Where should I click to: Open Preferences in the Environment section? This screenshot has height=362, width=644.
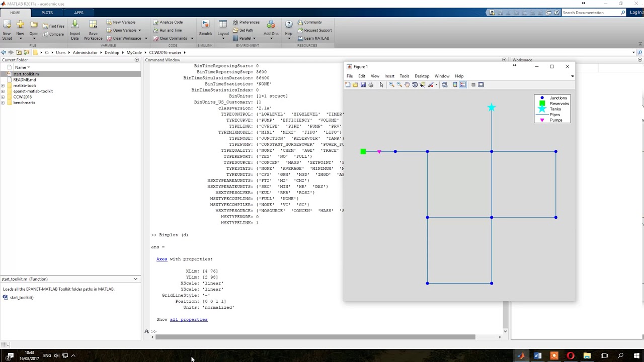pos(246,22)
